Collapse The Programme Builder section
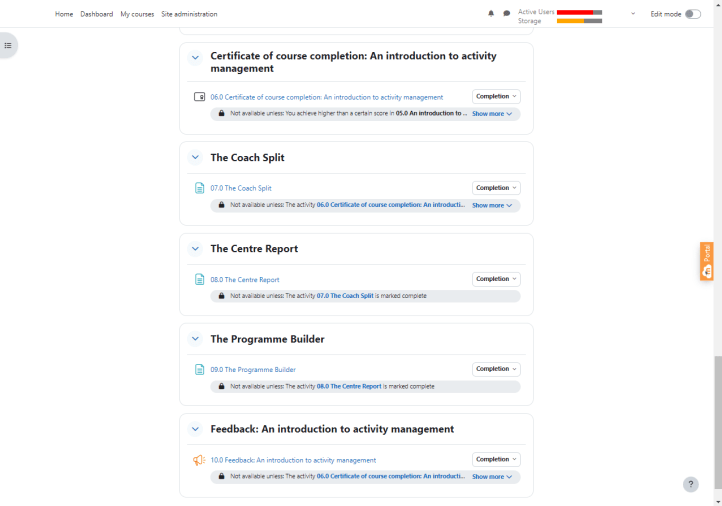Viewport: 722px width, 506px height. coord(195,339)
